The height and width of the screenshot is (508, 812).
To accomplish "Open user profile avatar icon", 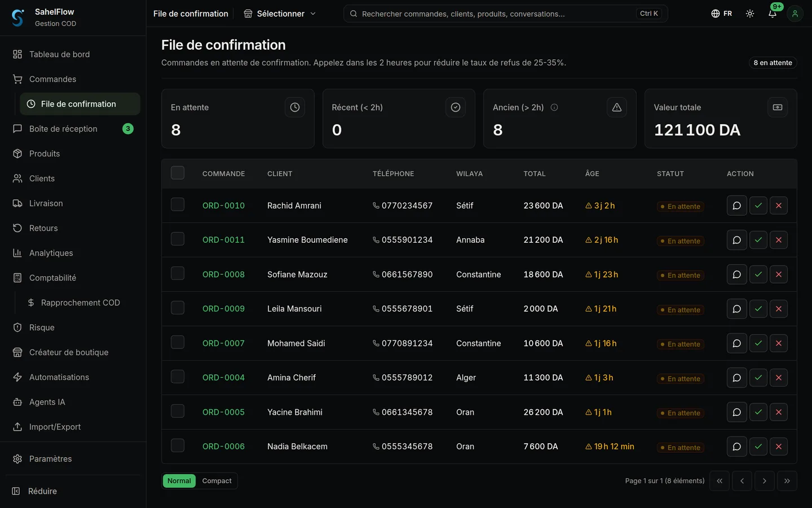I will [x=795, y=14].
